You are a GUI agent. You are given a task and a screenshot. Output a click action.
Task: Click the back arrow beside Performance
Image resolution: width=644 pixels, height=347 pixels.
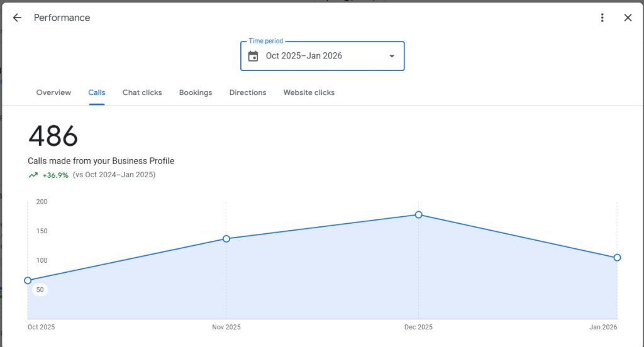pyautogui.click(x=17, y=18)
